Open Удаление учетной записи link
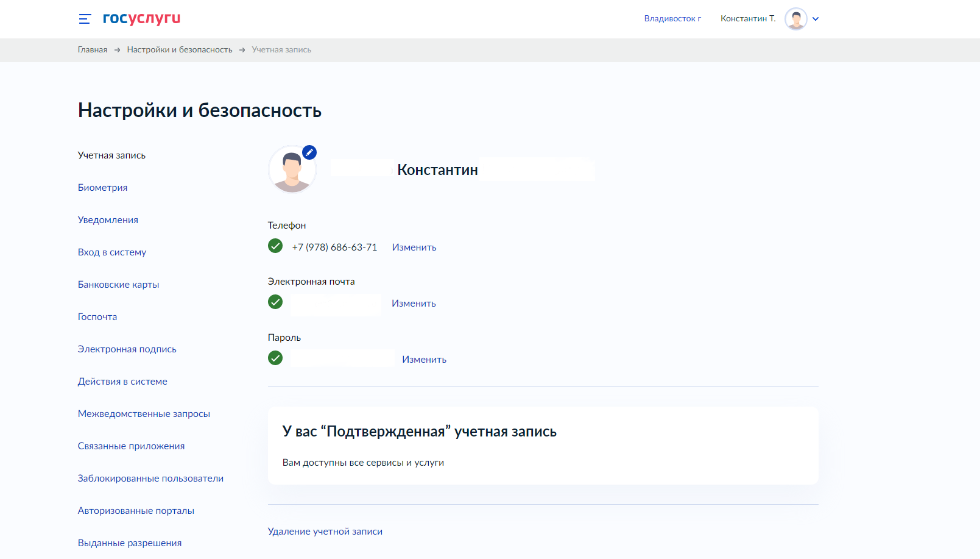The image size is (980, 559). tap(325, 532)
